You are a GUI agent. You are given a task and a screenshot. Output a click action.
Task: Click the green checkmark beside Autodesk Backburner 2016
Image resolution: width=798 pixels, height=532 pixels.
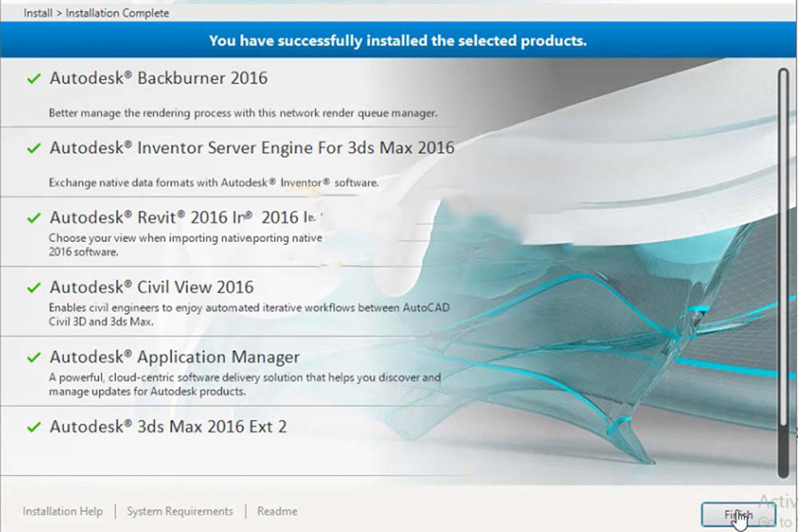click(34, 78)
